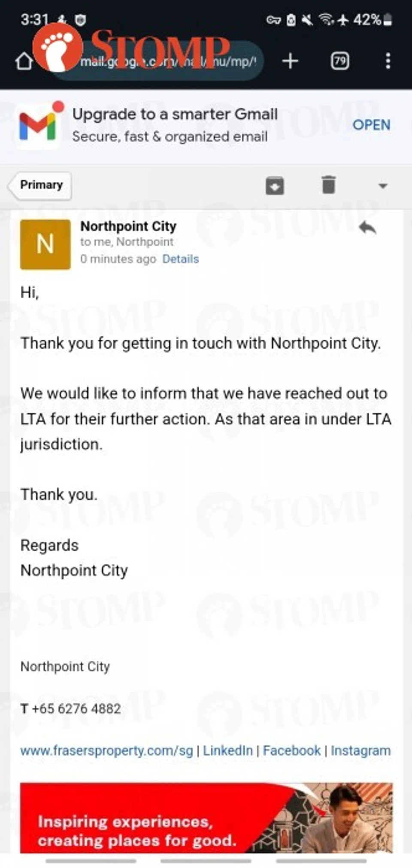Open the Instagram link
The height and width of the screenshot is (868, 412).
pyautogui.click(x=360, y=750)
